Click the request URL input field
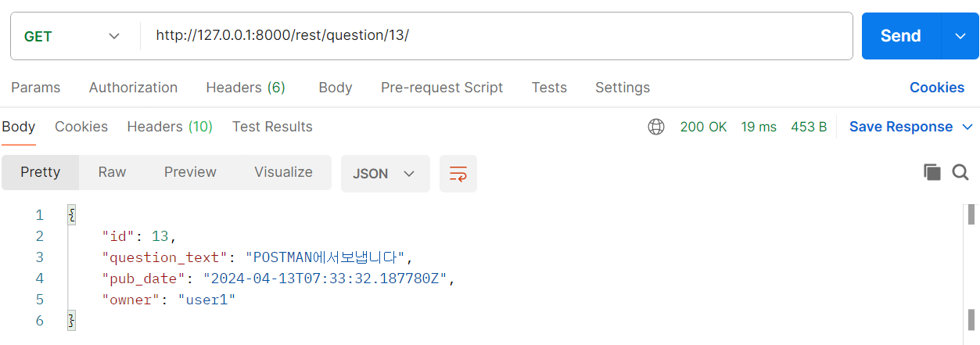This screenshot has width=980, height=345. coord(496,36)
